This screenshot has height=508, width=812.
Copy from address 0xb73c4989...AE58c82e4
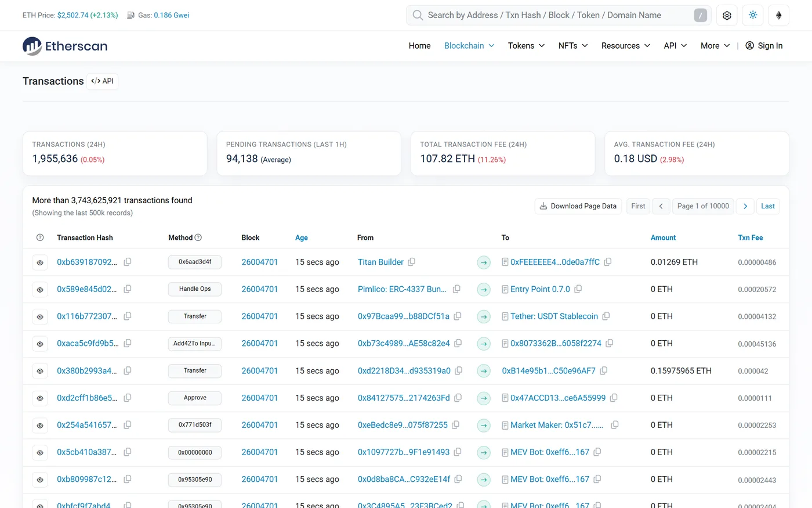click(x=458, y=343)
